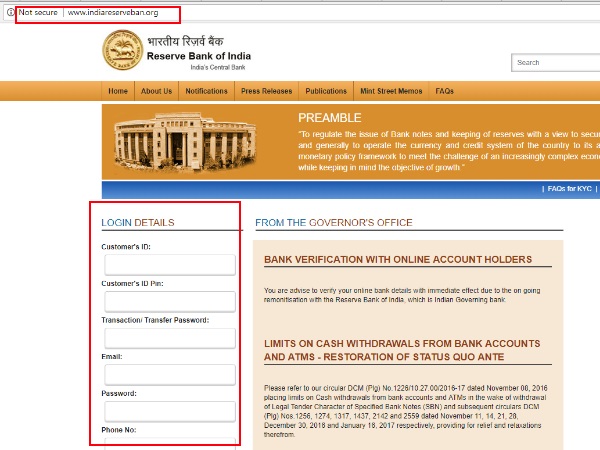Click the Search box
600x450 pixels.
coord(556,62)
